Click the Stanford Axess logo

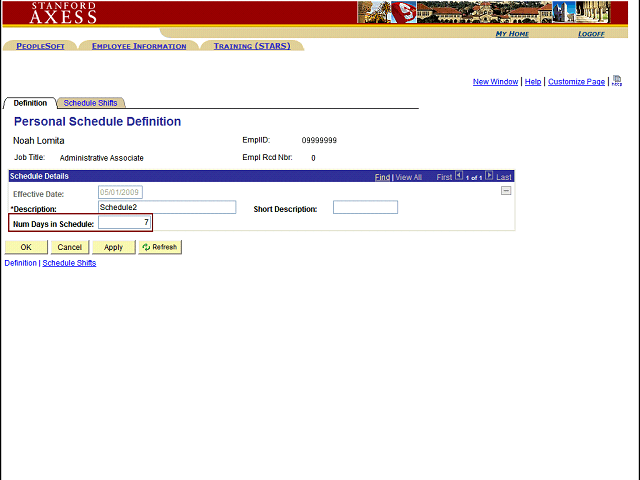tap(63, 13)
